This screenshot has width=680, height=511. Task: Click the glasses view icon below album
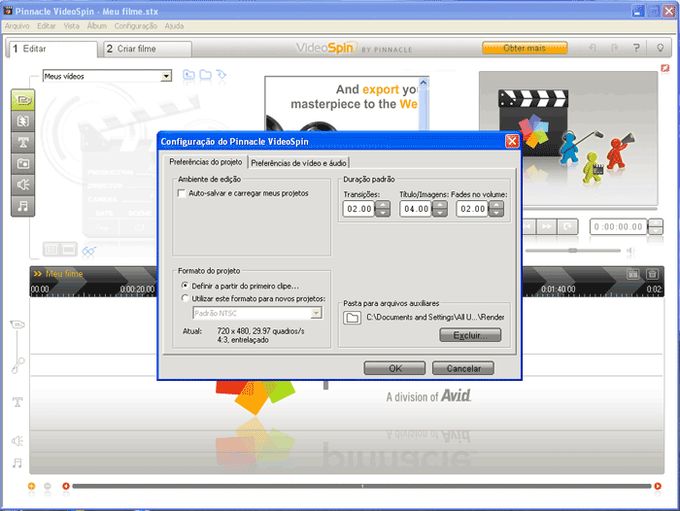pyautogui.click(x=89, y=251)
